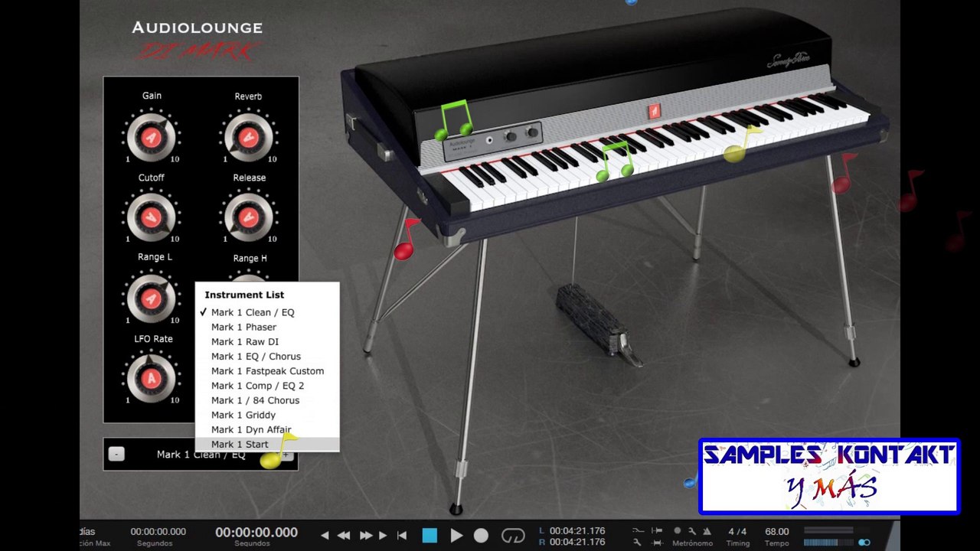Click the LFO Rate knob
Image resolution: width=980 pixels, height=551 pixels.
coord(151,377)
